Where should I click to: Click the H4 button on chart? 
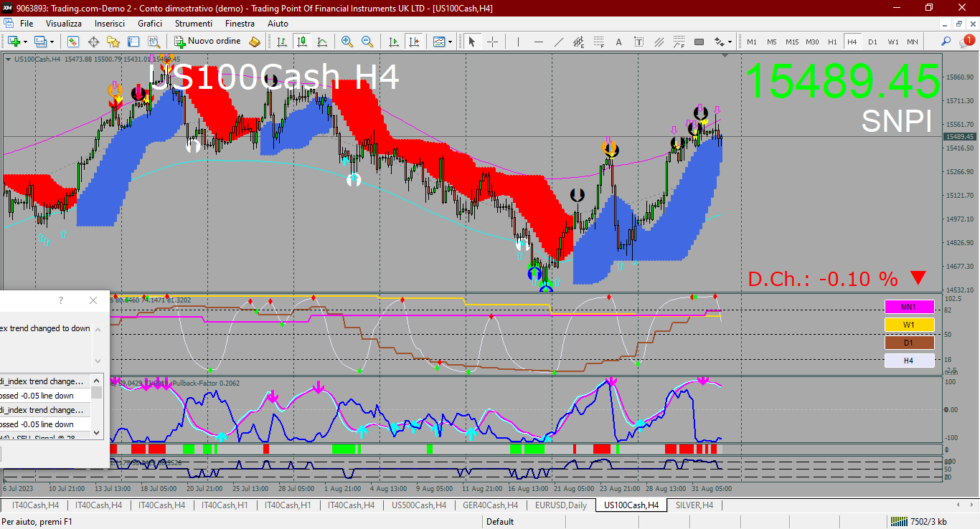point(909,361)
